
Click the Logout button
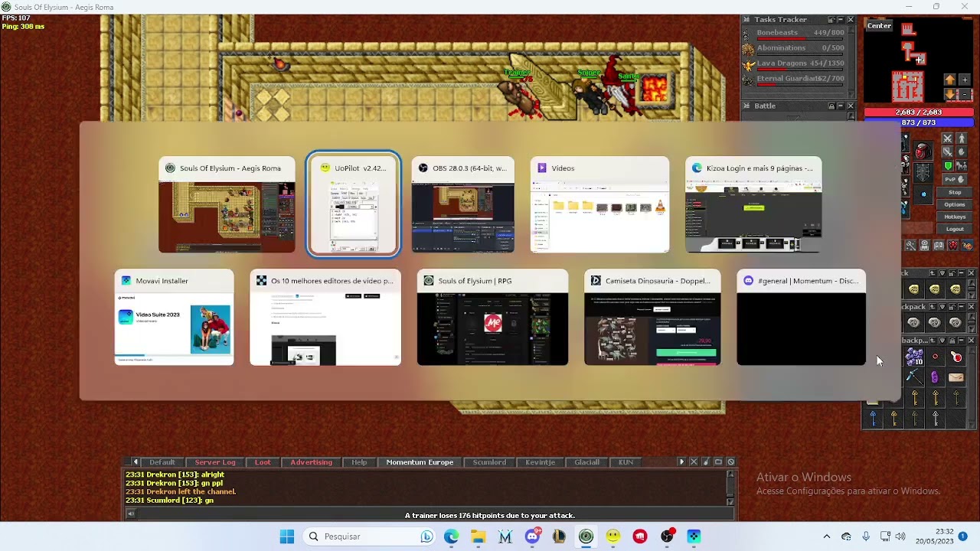click(955, 229)
